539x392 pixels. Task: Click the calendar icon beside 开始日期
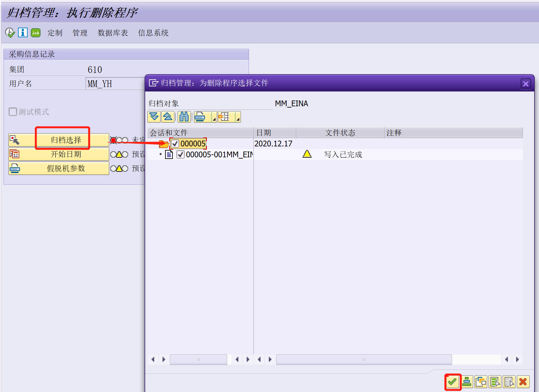click(x=14, y=154)
